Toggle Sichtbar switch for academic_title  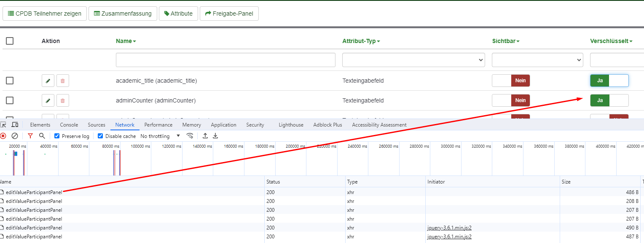point(511,81)
